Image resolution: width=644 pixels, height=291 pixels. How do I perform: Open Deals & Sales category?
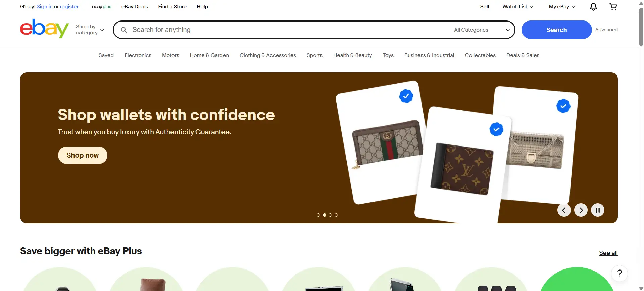coord(523,55)
